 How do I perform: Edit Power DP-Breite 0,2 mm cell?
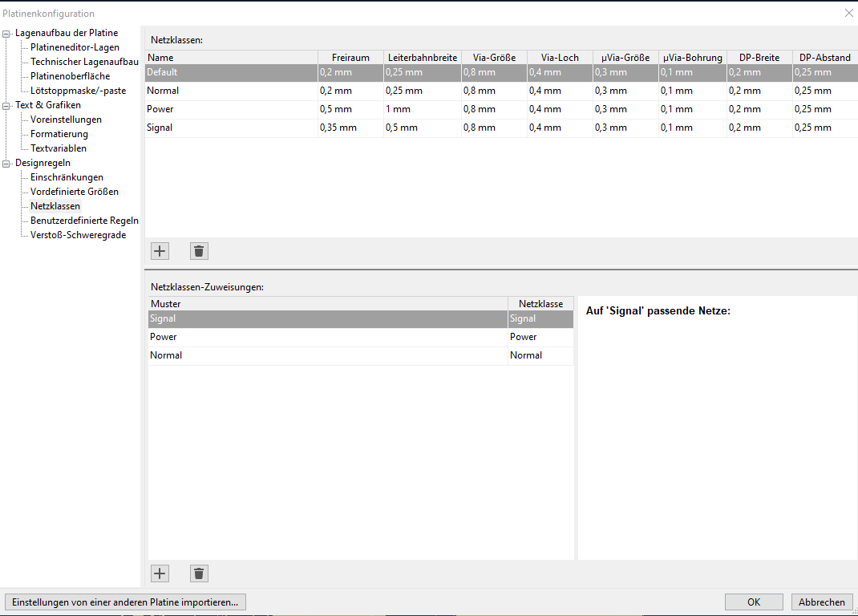click(759, 109)
